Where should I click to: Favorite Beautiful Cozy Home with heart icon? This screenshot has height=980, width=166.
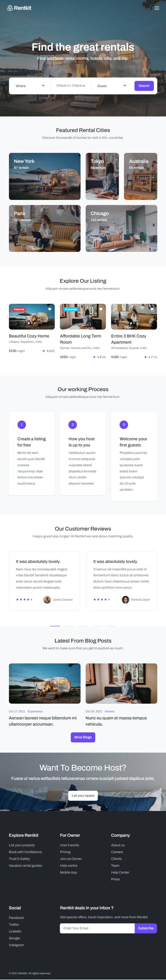click(x=50, y=309)
